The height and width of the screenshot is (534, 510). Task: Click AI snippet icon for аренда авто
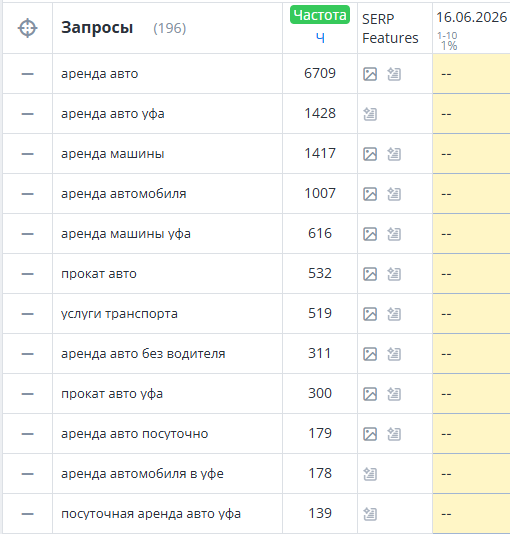click(394, 74)
